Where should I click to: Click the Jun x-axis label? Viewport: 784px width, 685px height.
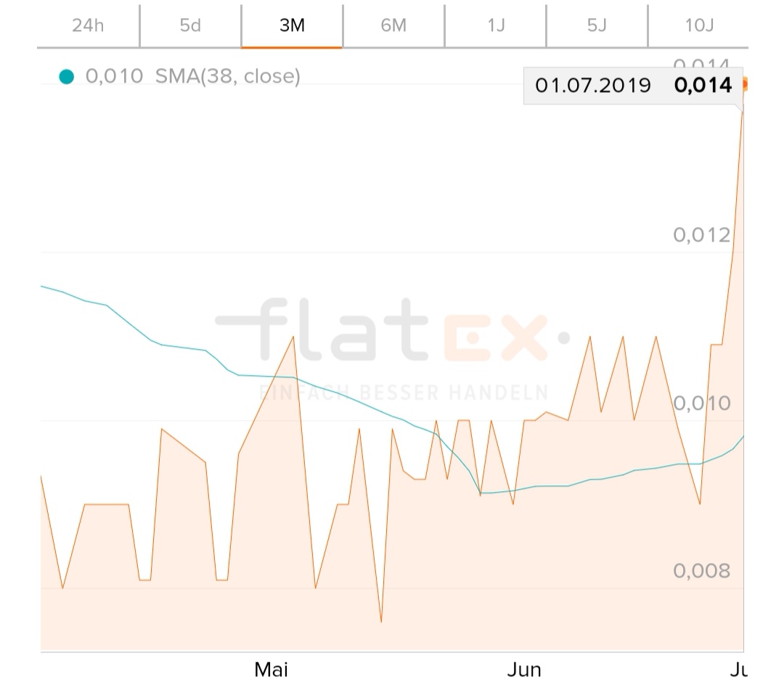(523, 669)
